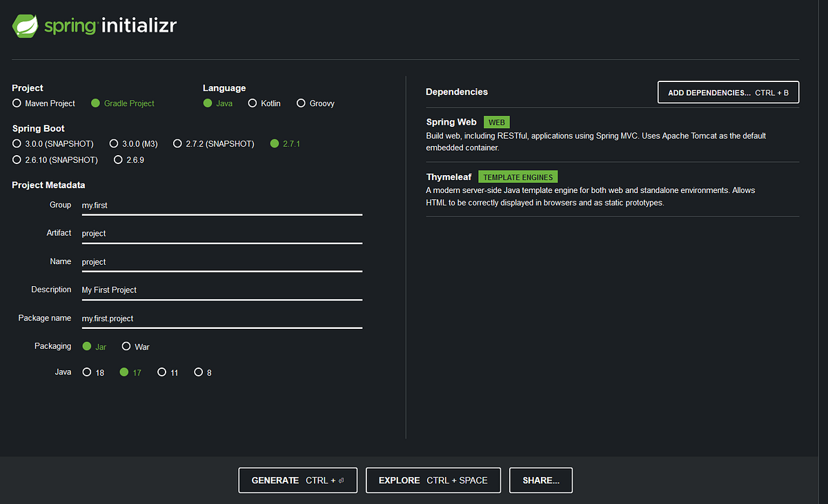Select Gradle Project radio button
Image resolution: width=828 pixels, height=504 pixels.
click(x=95, y=103)
